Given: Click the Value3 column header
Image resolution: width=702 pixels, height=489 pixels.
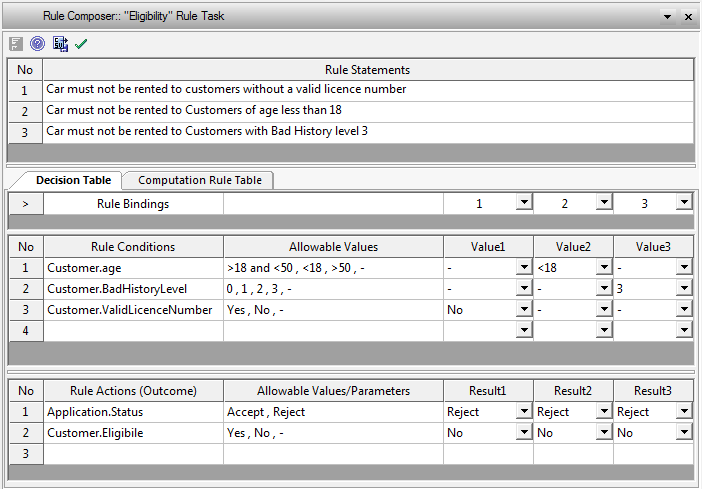Looking at the screenshot, I should (654, 247).
